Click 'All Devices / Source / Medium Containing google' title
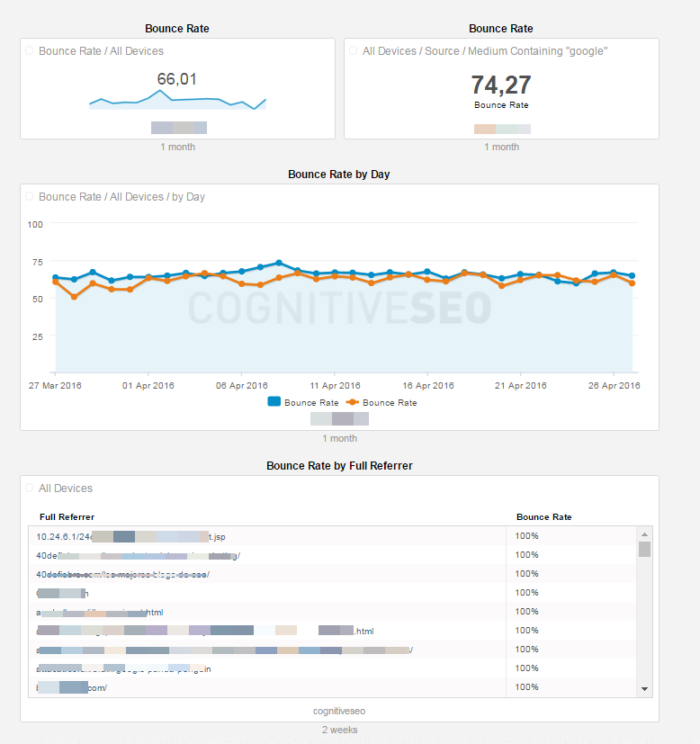 (x=485, y=50)
